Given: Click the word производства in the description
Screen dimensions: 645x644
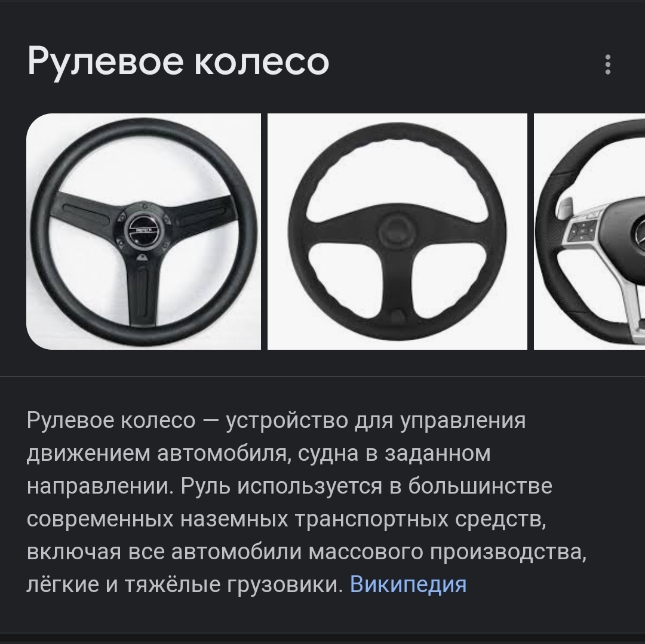Looking at the screenshot, I should (x=508, y=551).
